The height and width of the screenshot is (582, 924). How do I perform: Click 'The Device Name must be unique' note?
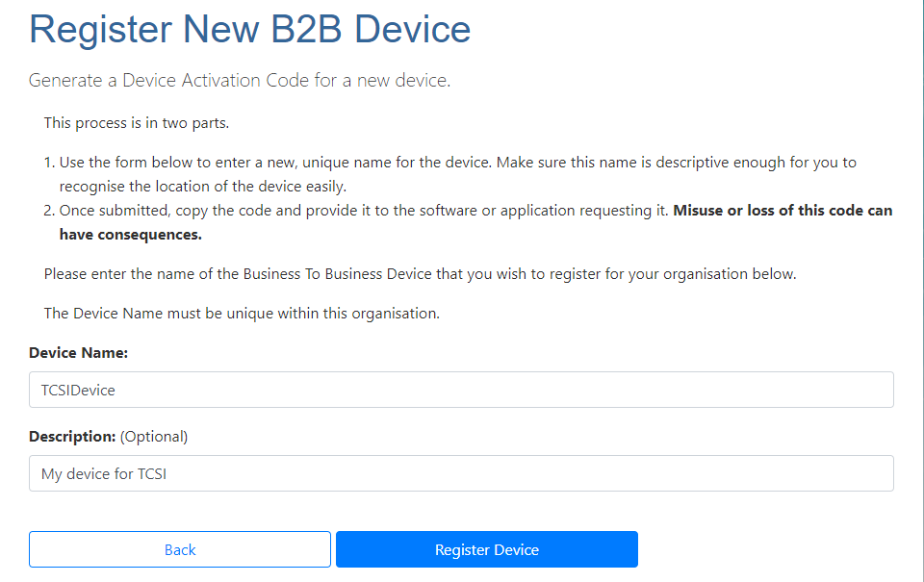pos(242,314)
